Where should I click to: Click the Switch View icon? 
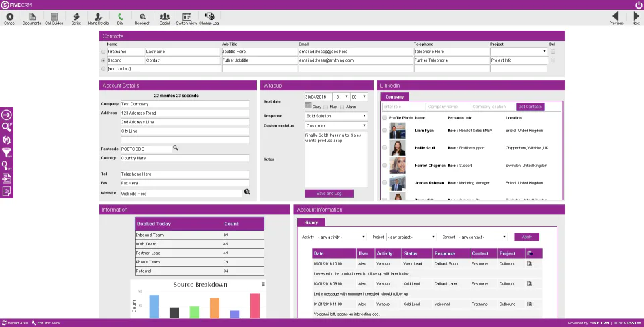[187, 17]
